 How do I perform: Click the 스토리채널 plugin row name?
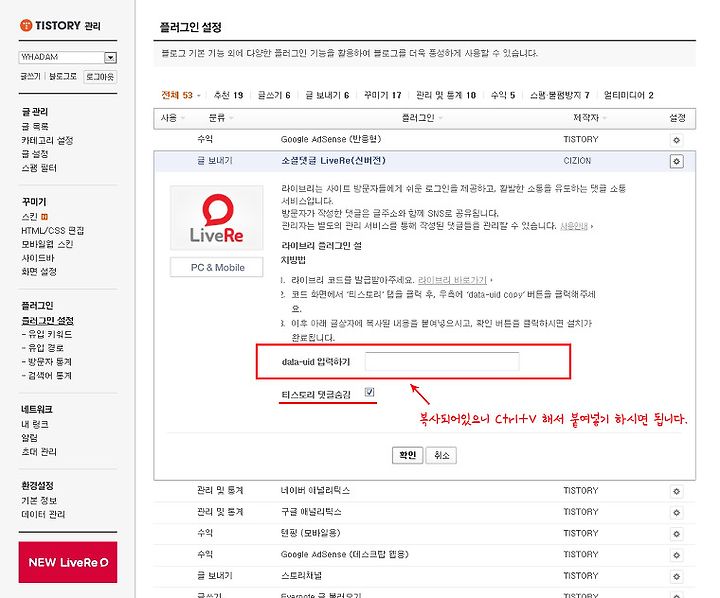301,575
